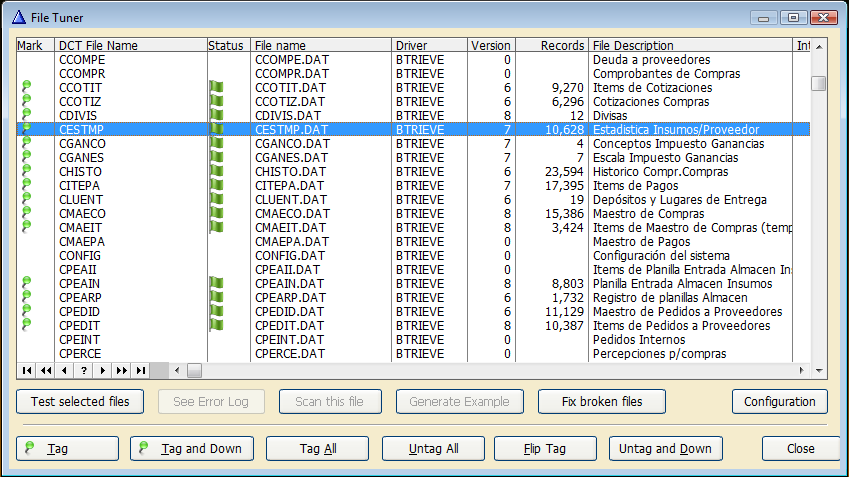Click the Version column header
The width and height of the screenshot is (849, 477).
[x=491, y=45]
